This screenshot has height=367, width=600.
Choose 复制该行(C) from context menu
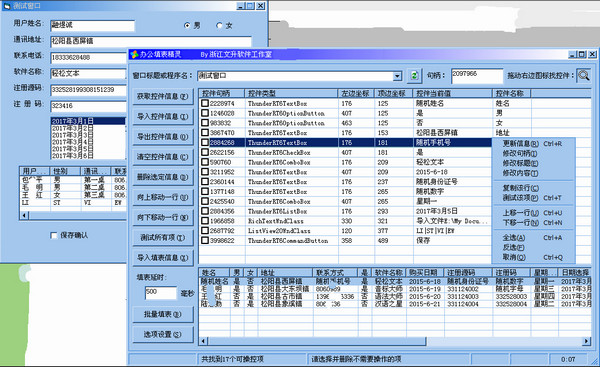tap(533, 188)
